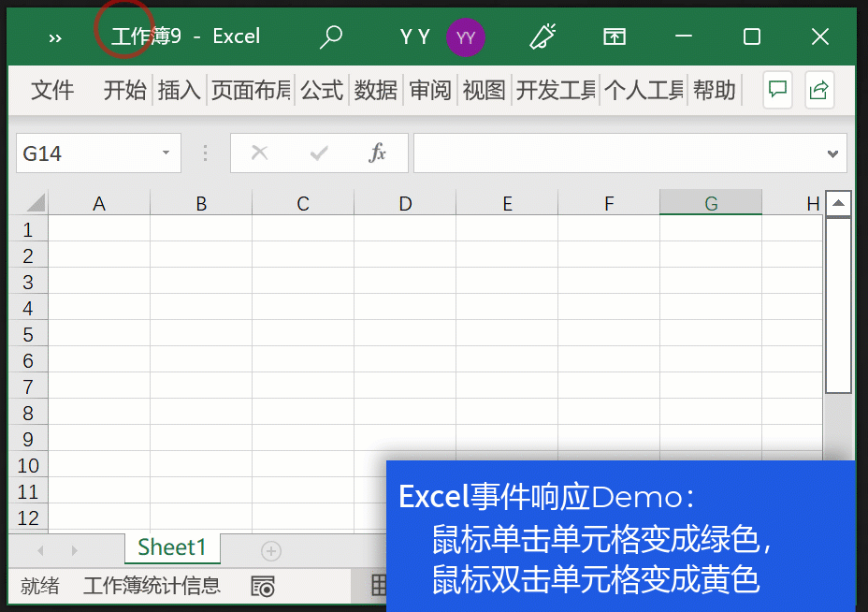Select the Sheet1 tab
Screen dimensions: 868x612
tap(171, 548)
